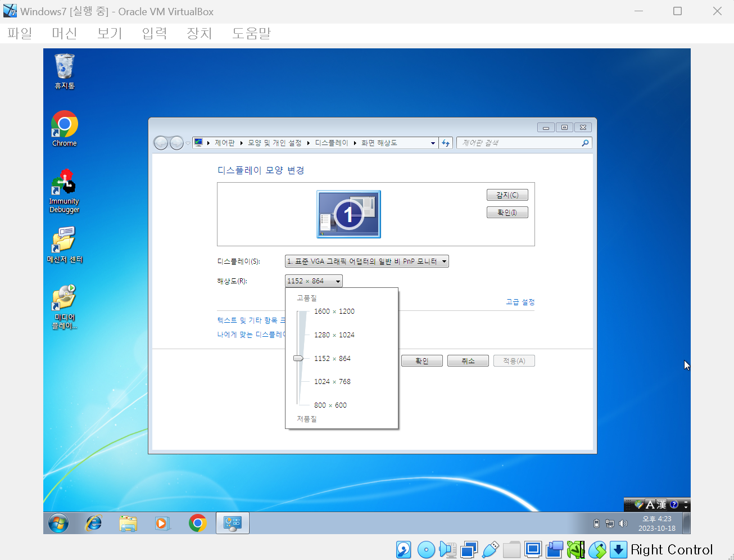734x560 pixels.
Task: Open the 파일 menu
Action: tap(20, 33)
